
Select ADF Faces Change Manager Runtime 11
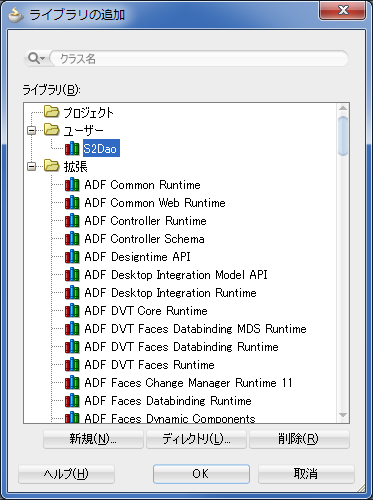[188, 383]
